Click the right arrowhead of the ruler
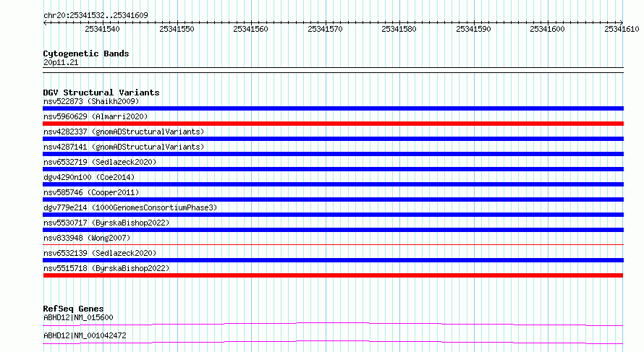Viewport: 644px width, 352px height. 621,22
